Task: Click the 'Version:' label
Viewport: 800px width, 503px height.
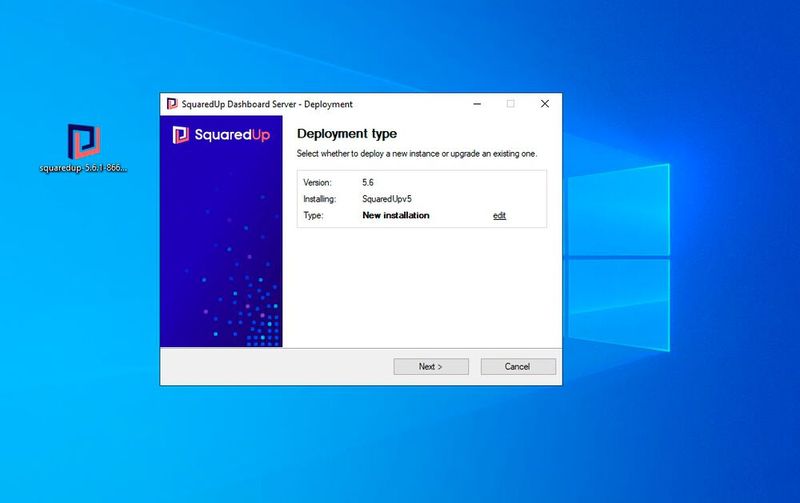Action: (317, 182)
